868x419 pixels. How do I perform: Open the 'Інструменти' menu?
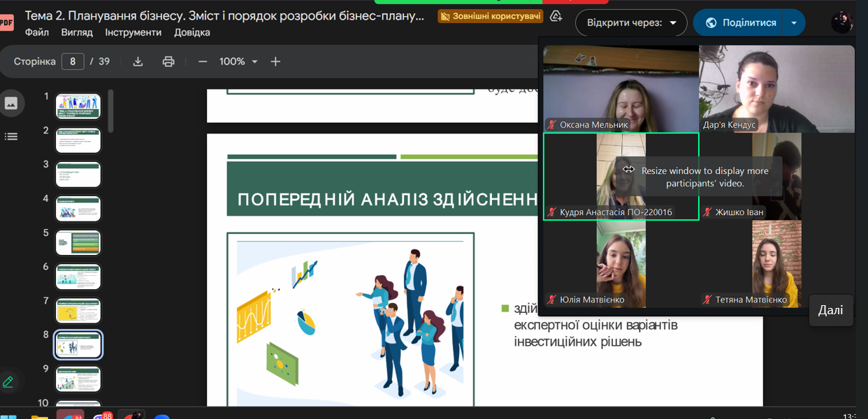133,32
